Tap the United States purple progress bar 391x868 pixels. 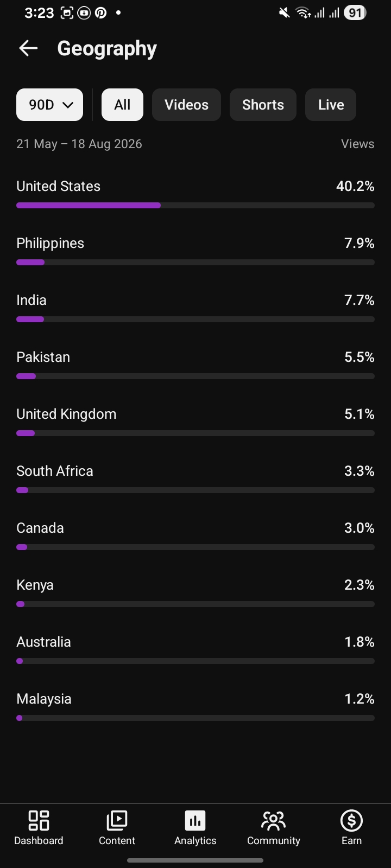click(89, 206)
